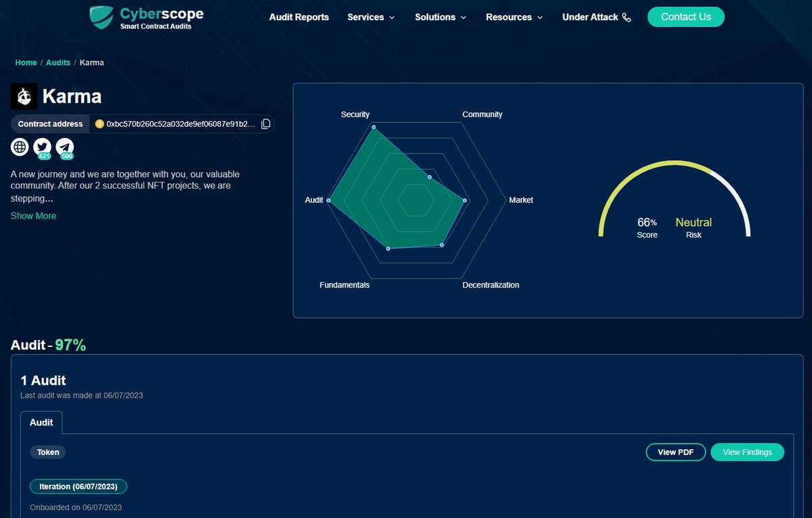Go to Home breadcrumb
Screen dimensions: 812x518
[26, 62]
